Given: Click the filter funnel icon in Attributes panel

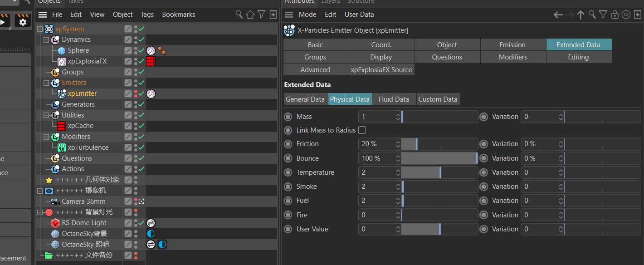Looking at the screenshot, I should pos(603,15).
